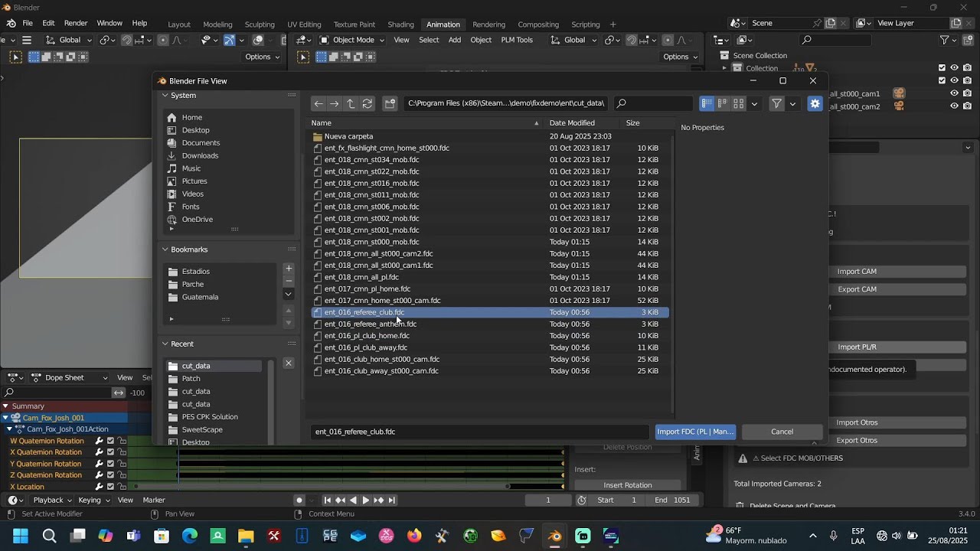
Task: Switch to the Sculpting workspace tab
Action: [x=259, y=24]
